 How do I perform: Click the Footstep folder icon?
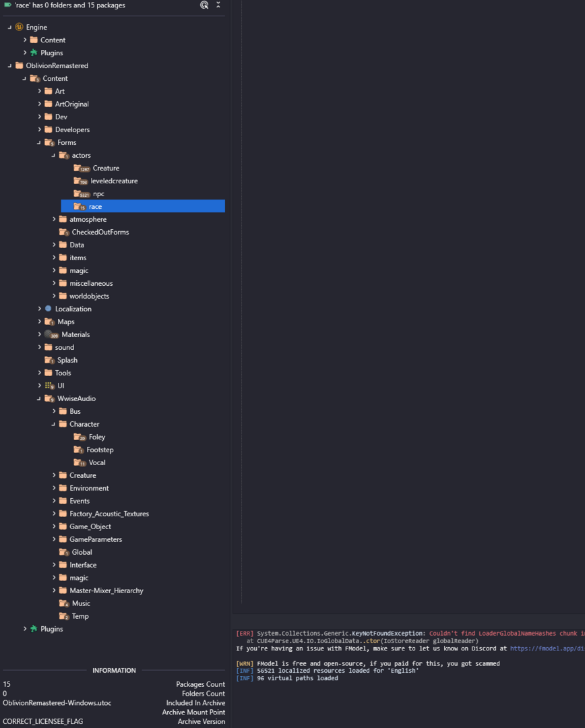78,450
